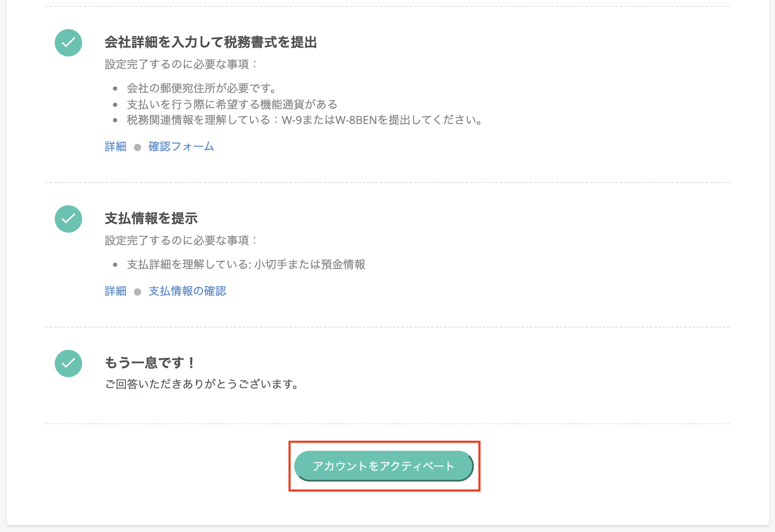Click bullet text about 小切手または預金情報
The width and height of the screenshot is (775, 532).
coord(246,265)
